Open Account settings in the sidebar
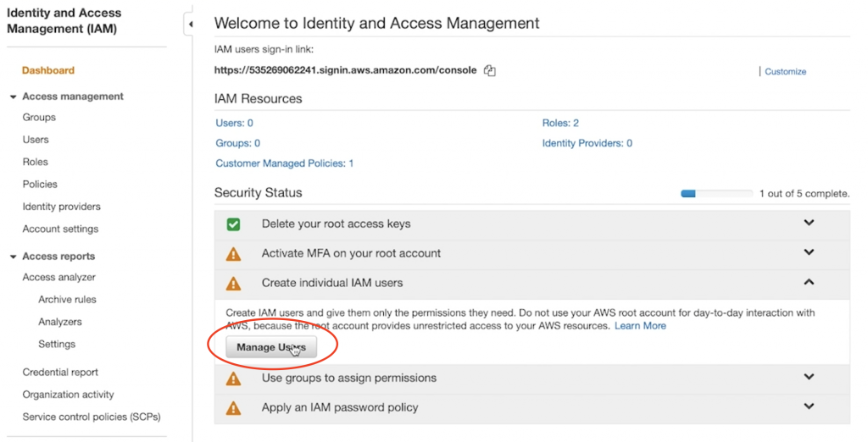Image resolution: width=868 pixels, height=442 pixels. click(60, 229)
